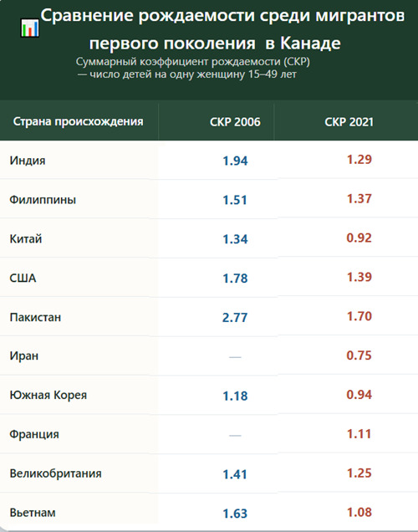Click the Вьетнам country name
This screenshot has width=418, height=532.
click(x=33, y=512)
